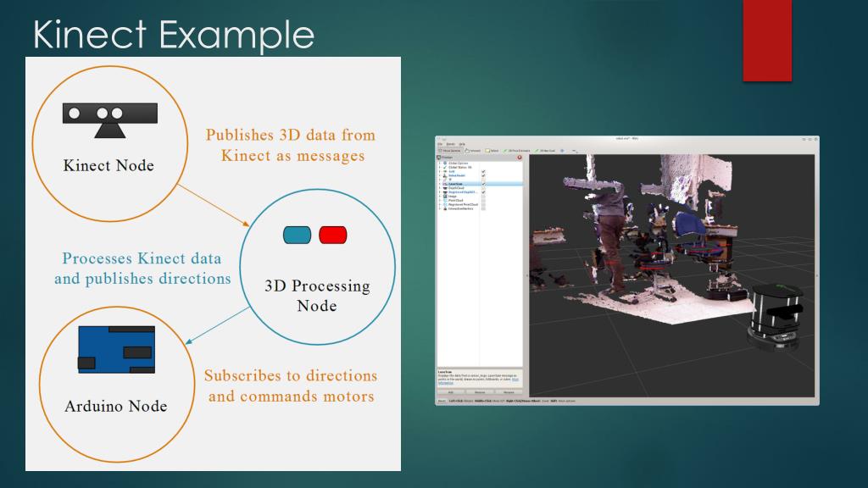The height and width of the screenshot is (488, 868).
Task: Click the Remove display button
Action: click(480, 392)
